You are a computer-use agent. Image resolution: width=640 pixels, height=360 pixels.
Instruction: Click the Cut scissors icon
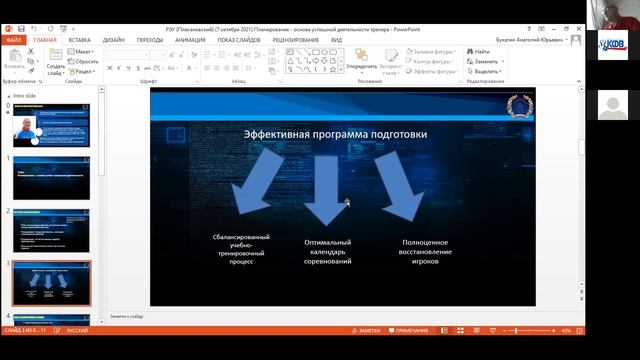[31, 52]
